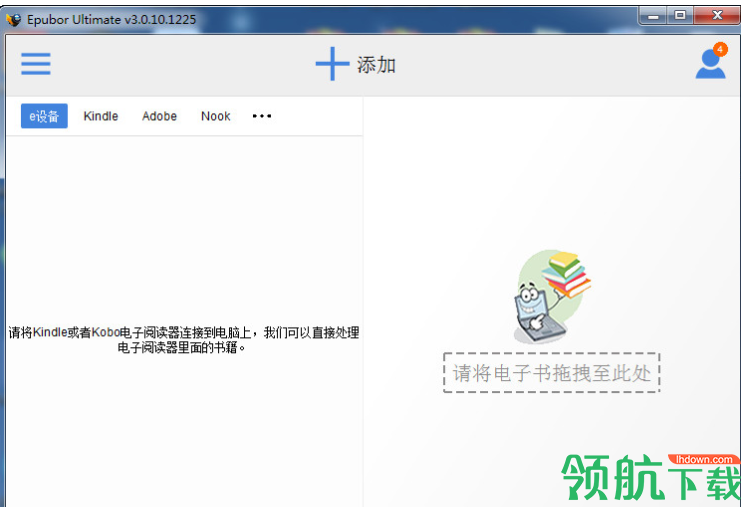This screenshot has height=507, width=741.
Task: Click the 请将电子书拖拽至此处 drop box
Action: (551, 372)
